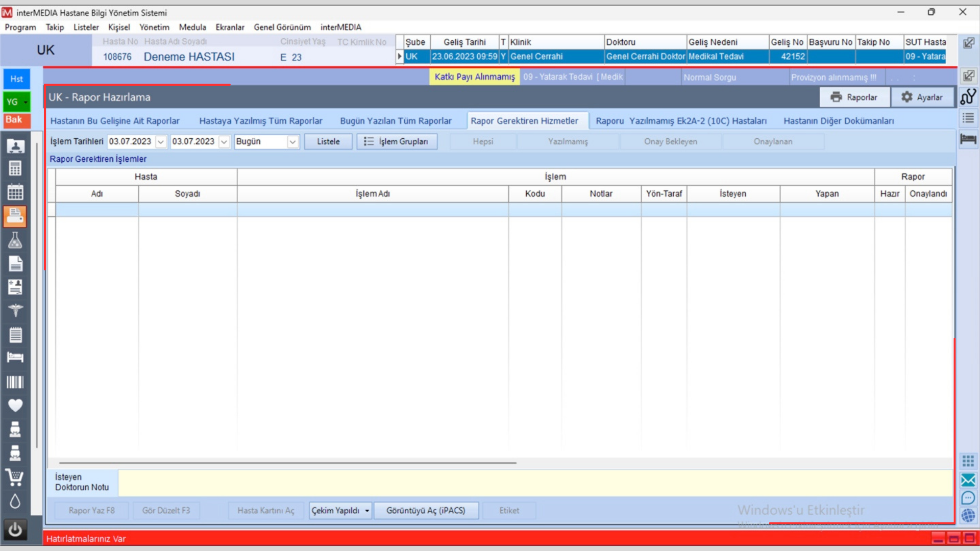The width and height of the screenshot is (980, 551).
Task: Switch to Hastaya Yazılmış Tüm Raporlar tab
Action: pos(260,121)
